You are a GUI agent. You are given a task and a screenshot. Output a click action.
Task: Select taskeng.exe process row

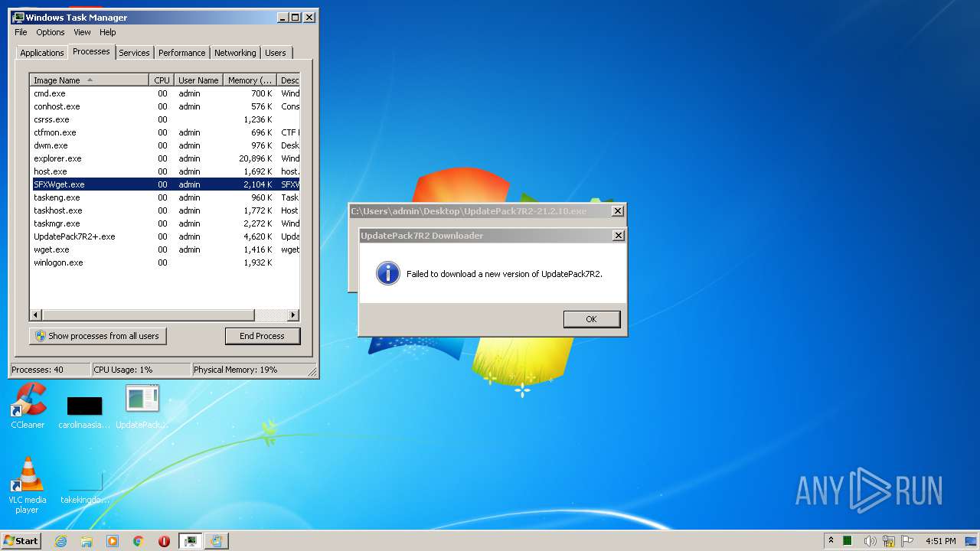coord(165,197)
